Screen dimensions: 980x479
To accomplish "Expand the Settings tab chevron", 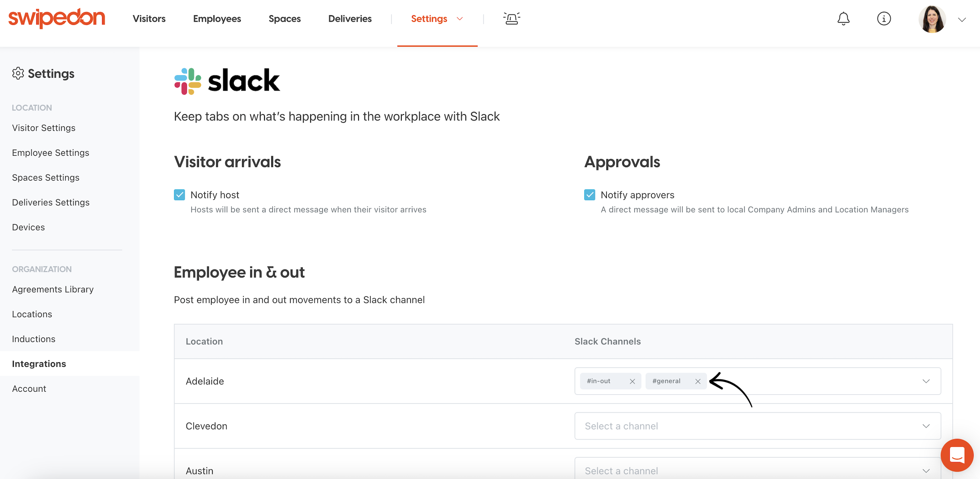I will click(460, 19).
